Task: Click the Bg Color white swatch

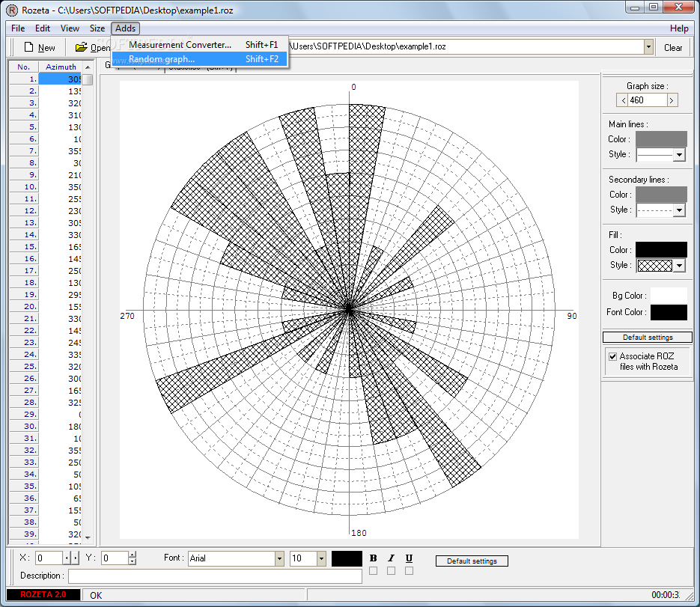Action: click(x=669, y=296)
